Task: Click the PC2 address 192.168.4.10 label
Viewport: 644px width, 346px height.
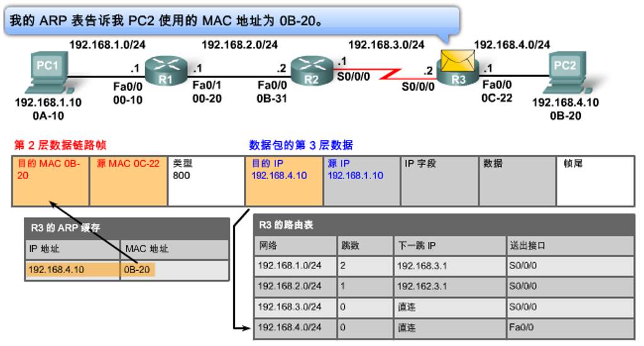Action: point(566,102)
